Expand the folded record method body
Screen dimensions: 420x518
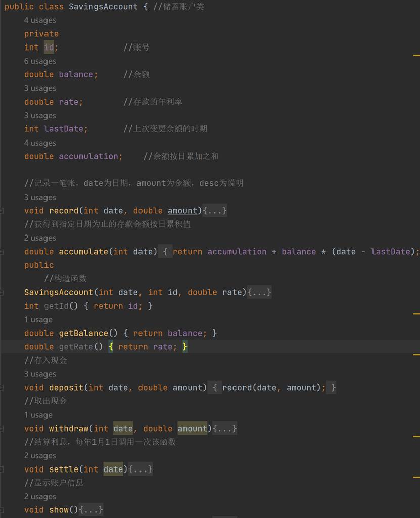click(x=215, y=211)
